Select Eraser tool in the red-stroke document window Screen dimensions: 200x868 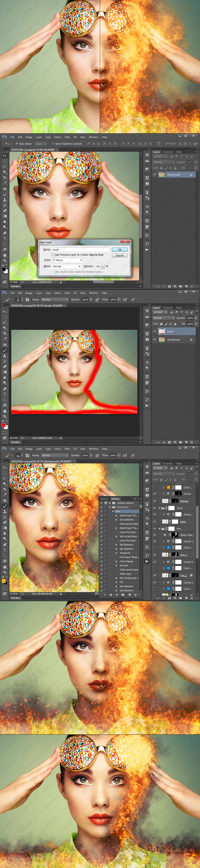coord(5,367)
